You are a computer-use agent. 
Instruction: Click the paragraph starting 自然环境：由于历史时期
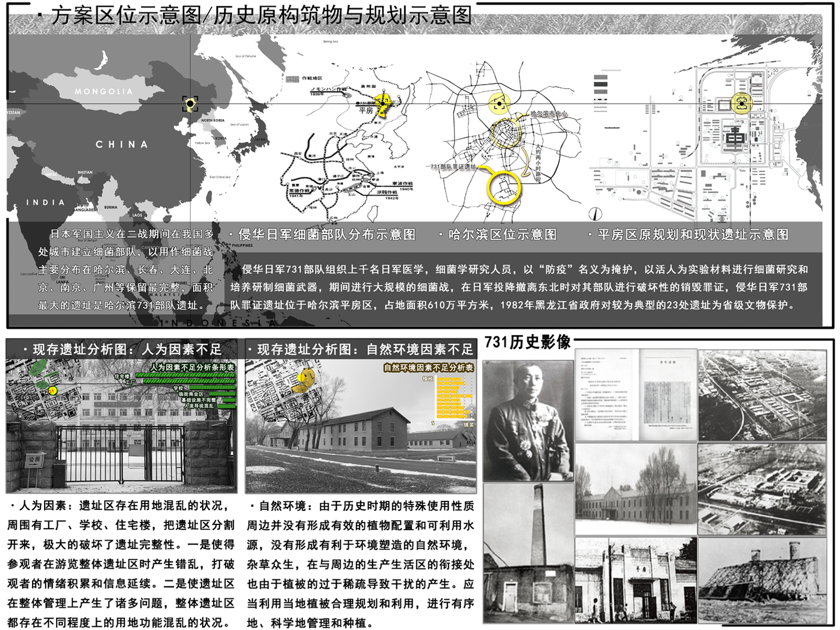click(361, 564)
